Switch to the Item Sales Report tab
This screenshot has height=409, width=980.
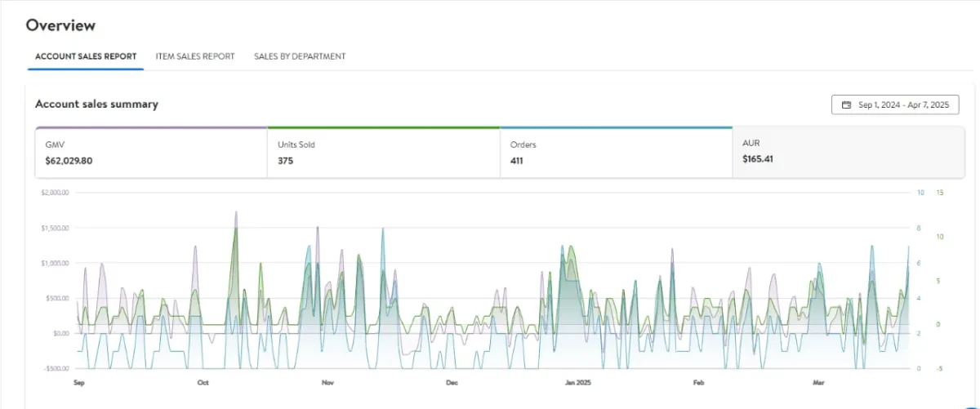tap(195, 56)
